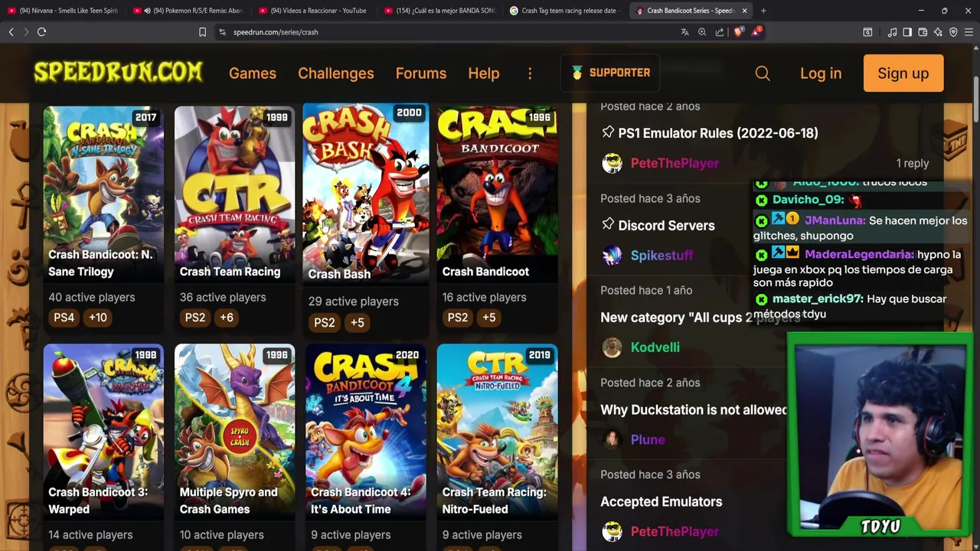Open Multiple Spyro and Crash Games cover
This screenshot has width=980, height=551.
point(234,432)
